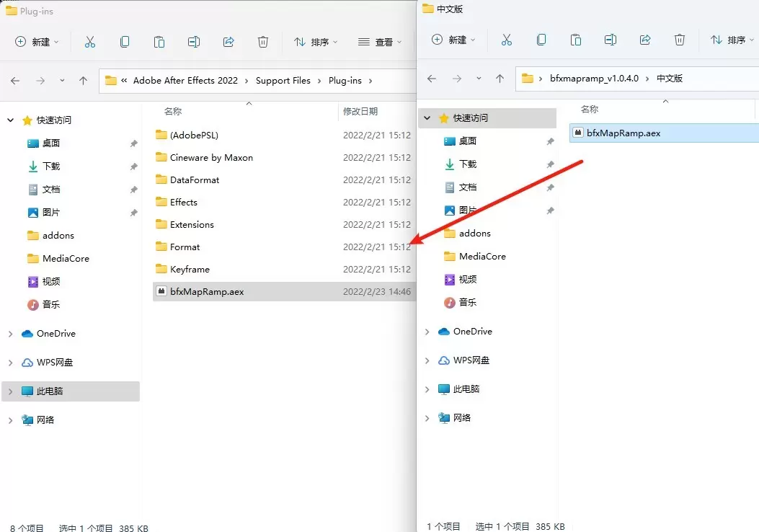
Task: Open the 新建 dropdown in Plug-ins window
Action: (x=37, y=42)
